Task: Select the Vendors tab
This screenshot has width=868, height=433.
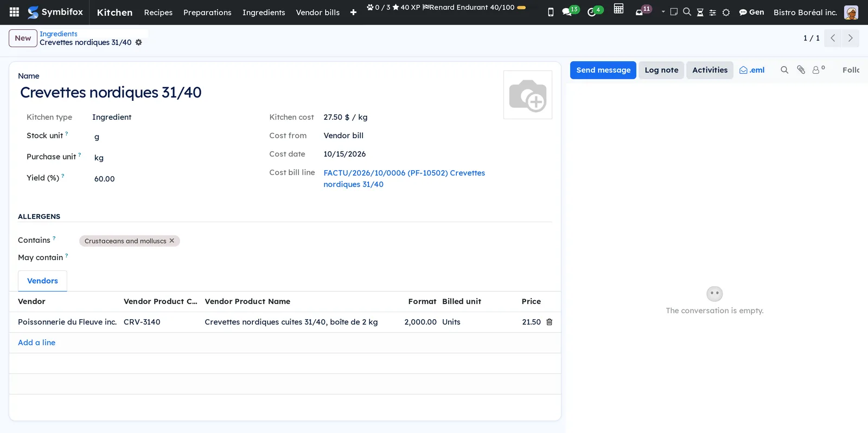Action: pos(43,281)
